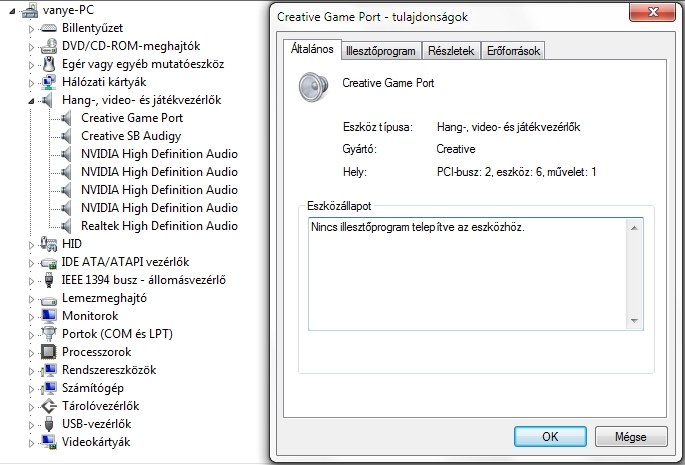Click the HID device icon
685x465 pixels.
(x=48, y=243)
